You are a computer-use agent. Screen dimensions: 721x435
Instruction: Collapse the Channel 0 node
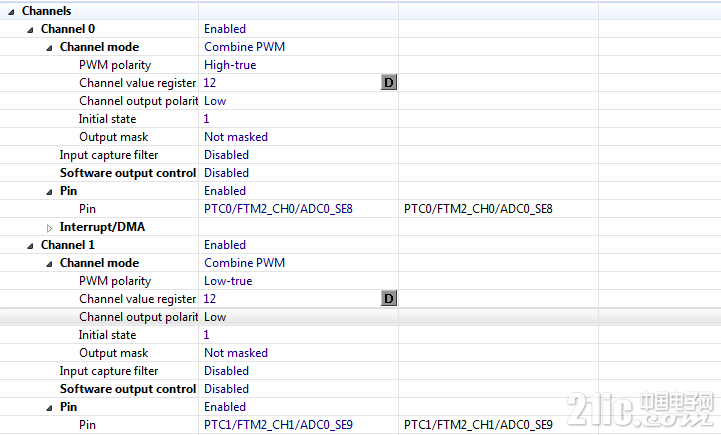pos(30,30)
